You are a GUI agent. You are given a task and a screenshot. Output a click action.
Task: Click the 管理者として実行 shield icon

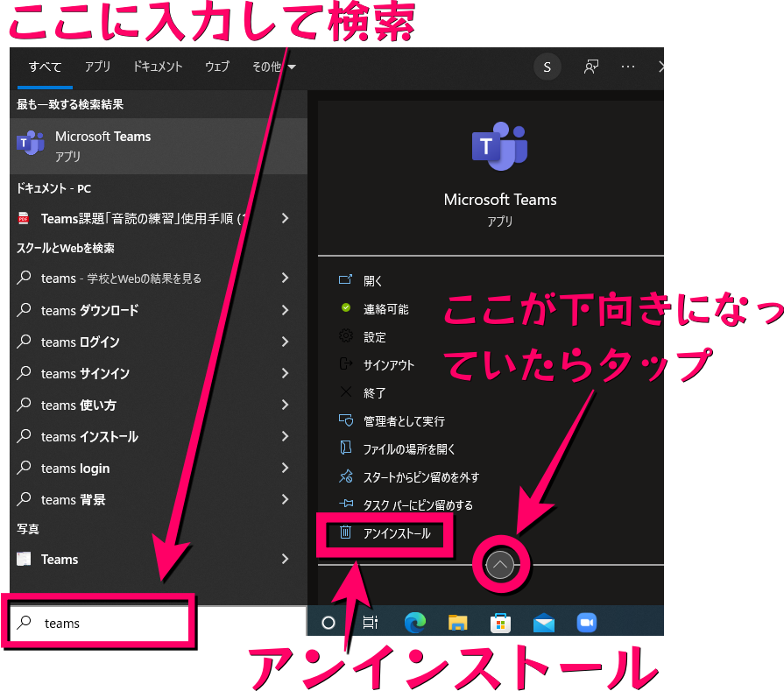[x=345, y=420]
